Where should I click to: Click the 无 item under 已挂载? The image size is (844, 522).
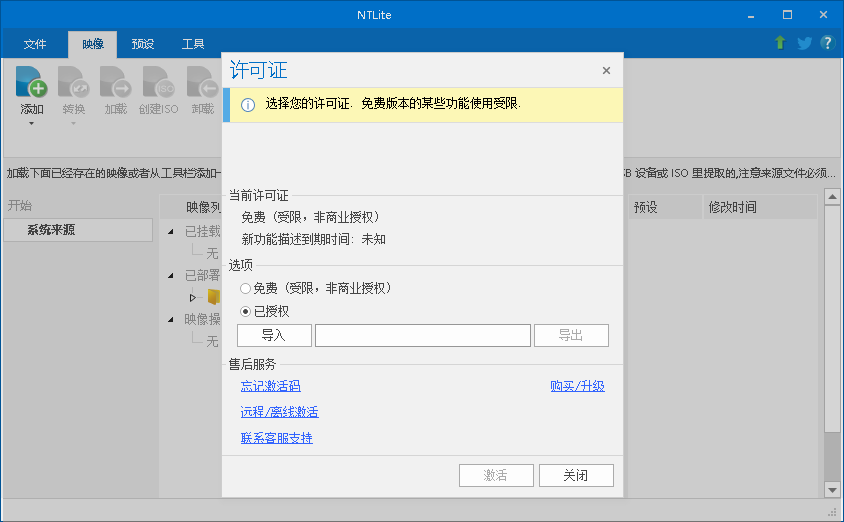pos(212,253)
